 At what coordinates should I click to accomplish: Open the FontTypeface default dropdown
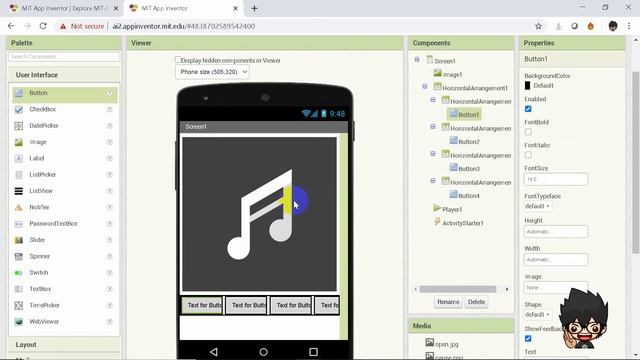click(x=537, y=206)
